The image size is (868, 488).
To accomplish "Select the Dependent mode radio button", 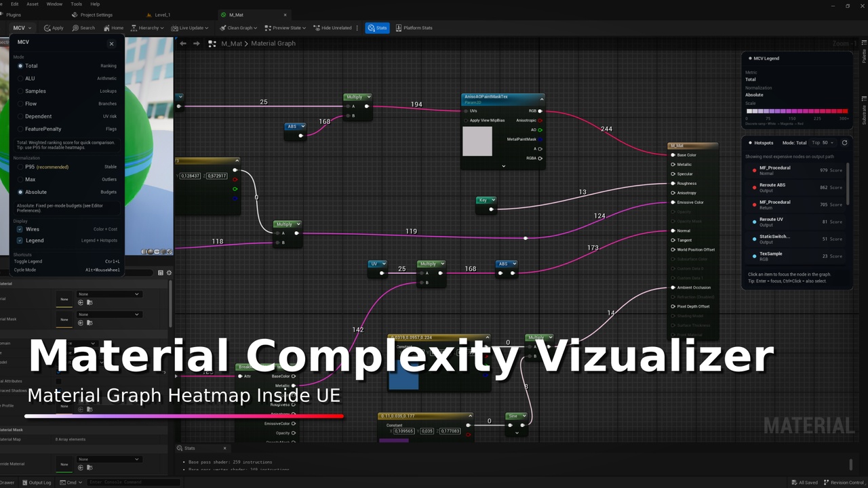I will (x=20, y=116).
